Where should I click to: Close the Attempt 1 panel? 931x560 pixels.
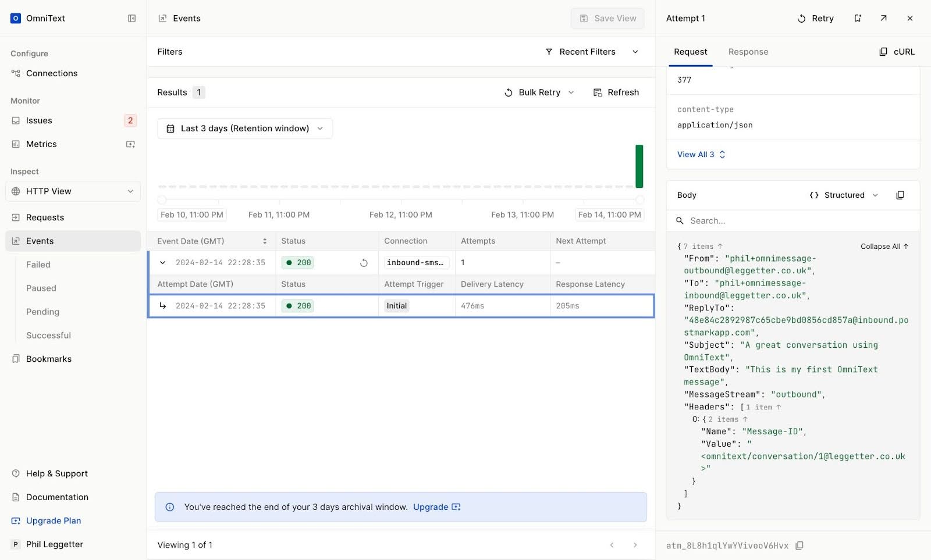tap(909, 19)
